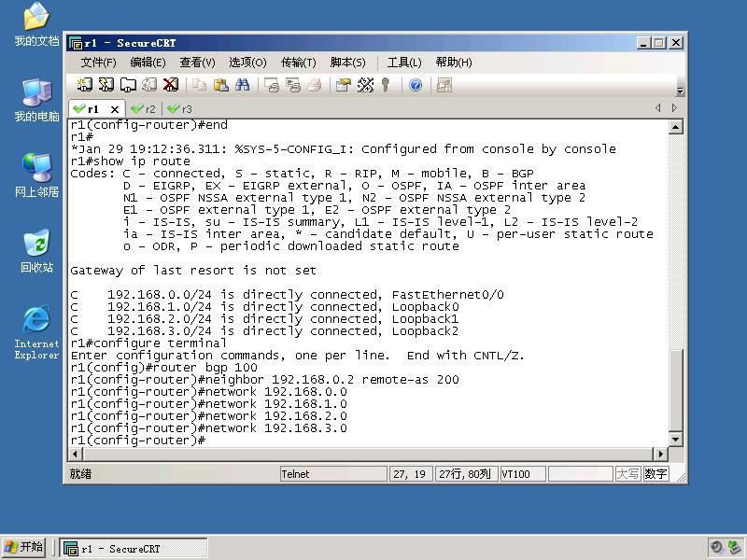The height and width of the screenshot is (560, 747).
Task: Open the 帮助(H) menu
Action: 454,63
